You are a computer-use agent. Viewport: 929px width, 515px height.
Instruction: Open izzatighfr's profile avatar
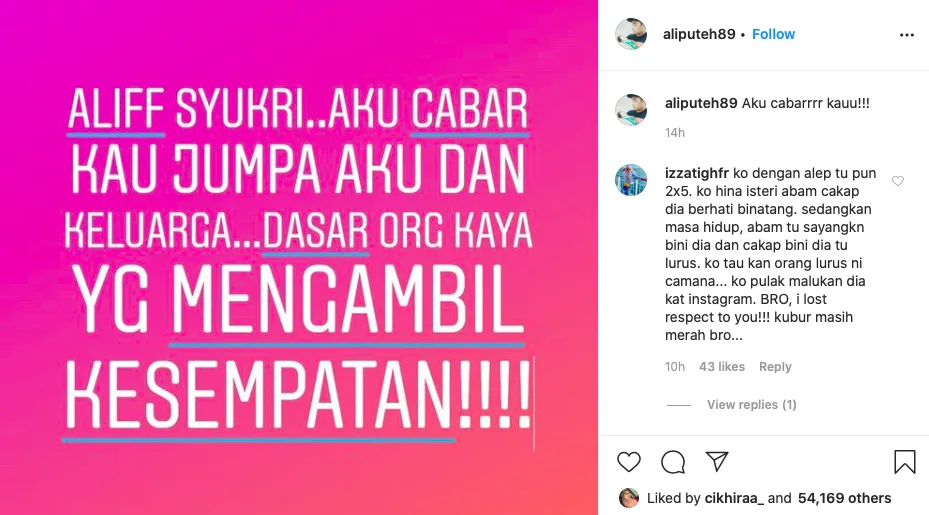pos(631,180)
